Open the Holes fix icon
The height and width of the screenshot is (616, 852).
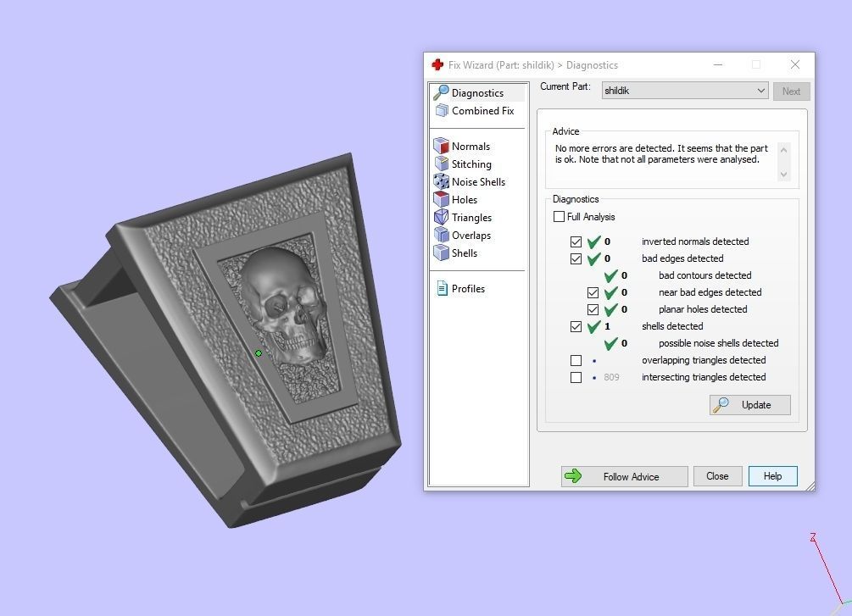tap(441, 199)
